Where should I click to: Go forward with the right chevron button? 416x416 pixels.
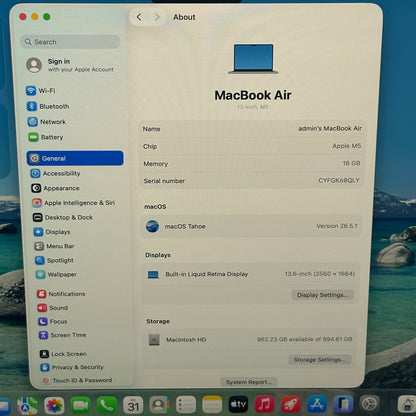(x=157, y=17)
